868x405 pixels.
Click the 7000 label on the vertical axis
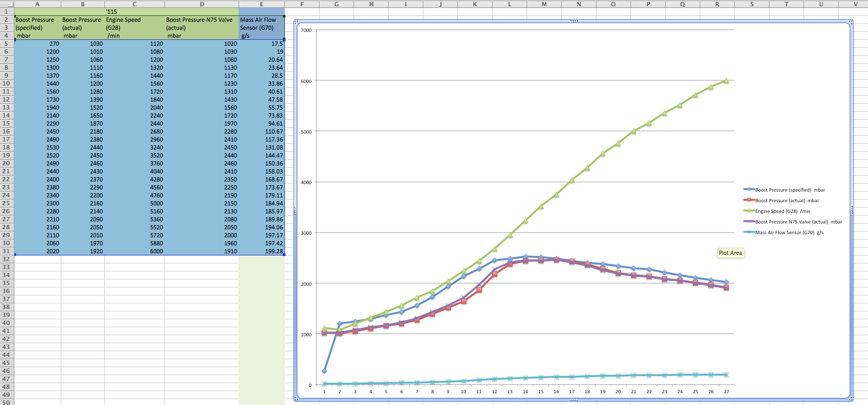(x=306, y=30)
